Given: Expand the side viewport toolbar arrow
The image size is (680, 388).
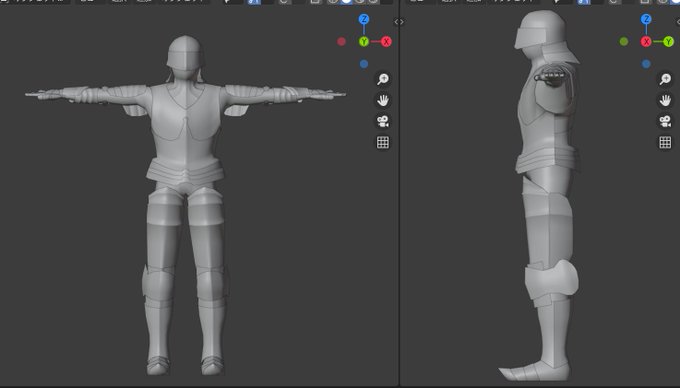Looking at the screenshot, I should pyautogui.click(x=402, y=22).
